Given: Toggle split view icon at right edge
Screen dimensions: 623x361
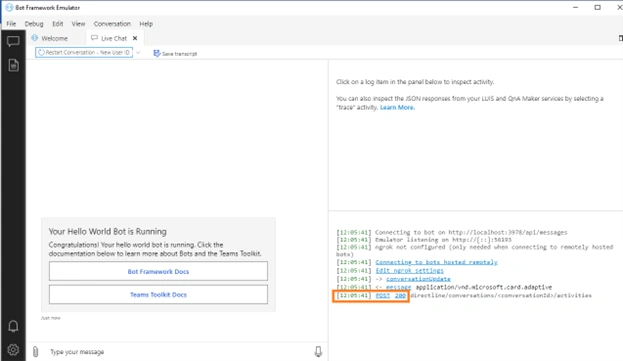Looking at the screenshot, I should pyautogui.click(x=620, y=38).
